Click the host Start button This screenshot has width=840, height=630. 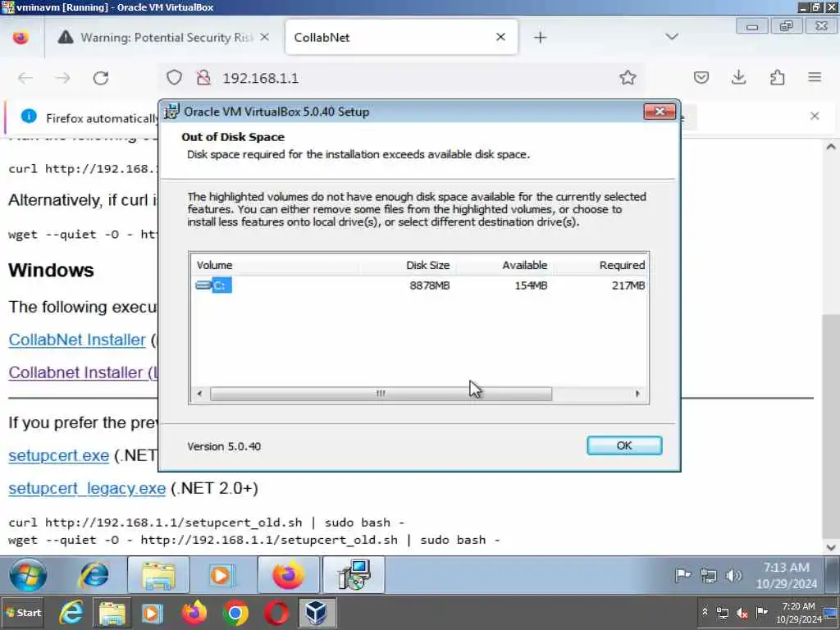point(23,612)
